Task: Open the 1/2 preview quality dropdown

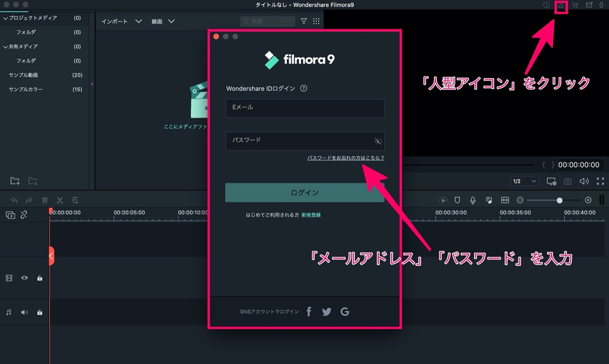Action: pyautogui.click(x=525, y=181)
